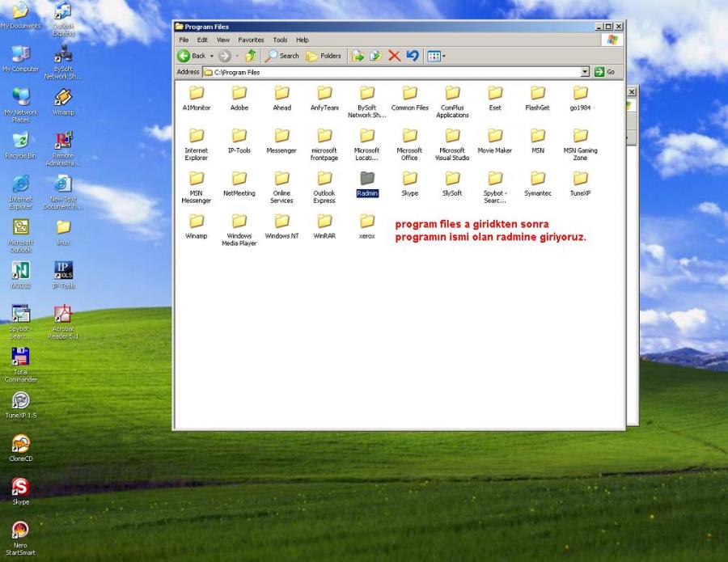Open the Edit menu
728x562 pixels.
[x=202, y=40]
